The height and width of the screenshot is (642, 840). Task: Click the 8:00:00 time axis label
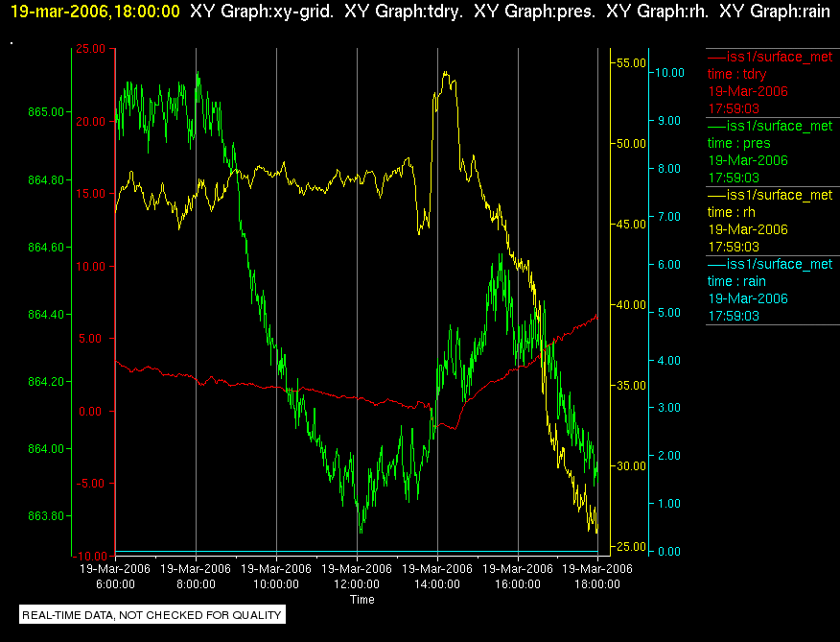point(196,584)
